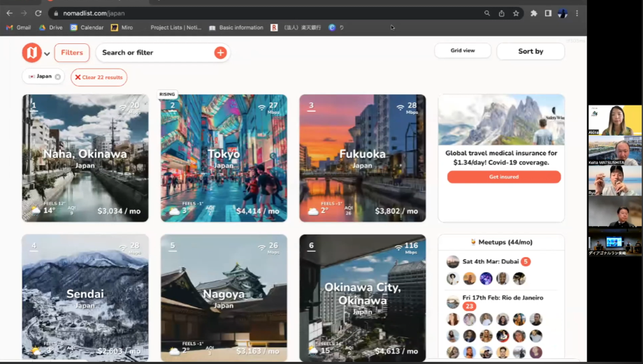This screenshot has width=643, height=364.
Task: Click the cloud weather icon on Tokyo card
Action: (175, 211)
